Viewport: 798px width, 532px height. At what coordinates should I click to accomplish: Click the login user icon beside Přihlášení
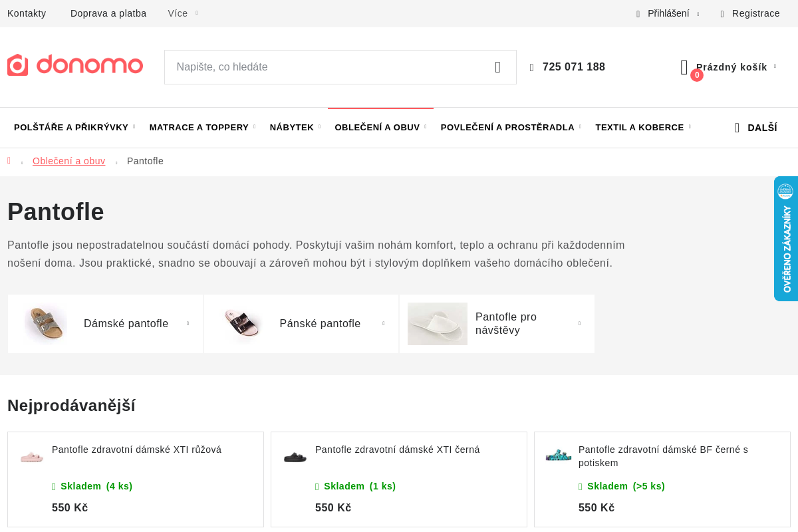(x=638, y=14)
